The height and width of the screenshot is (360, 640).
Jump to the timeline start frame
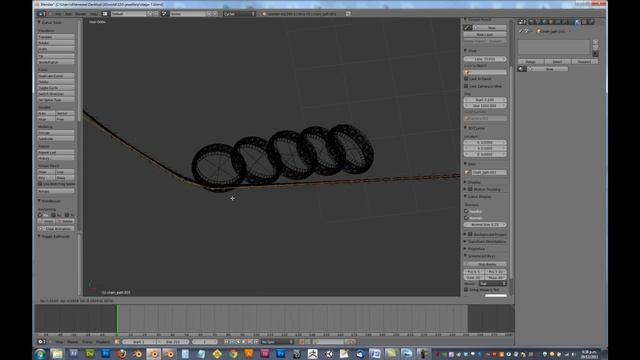click(226, 342)
